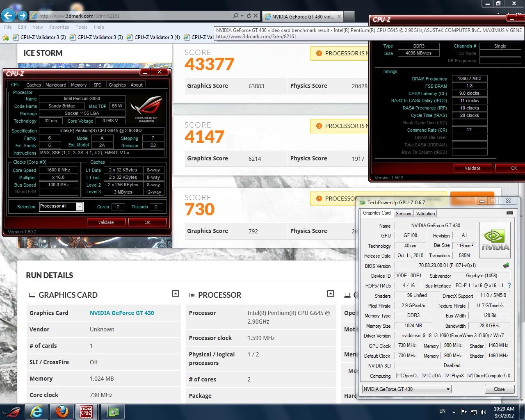525x420 pixels.
Task: Click the Action Center flag tray icon
Action: pyautogui.click(x=463, y=412)
